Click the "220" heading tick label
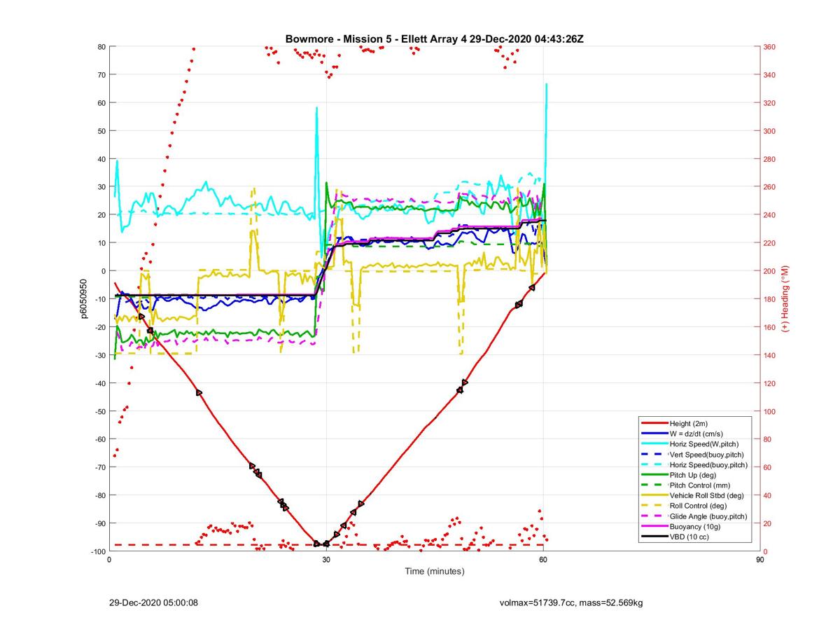This screenshot has height=620, width=840. (770, 243)
